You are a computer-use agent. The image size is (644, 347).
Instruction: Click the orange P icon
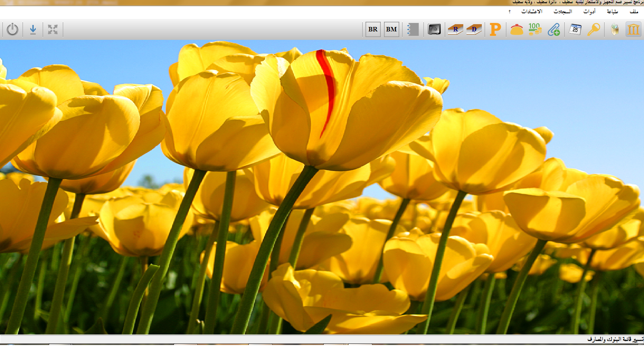pyautogui.click(x=495, y=29)
